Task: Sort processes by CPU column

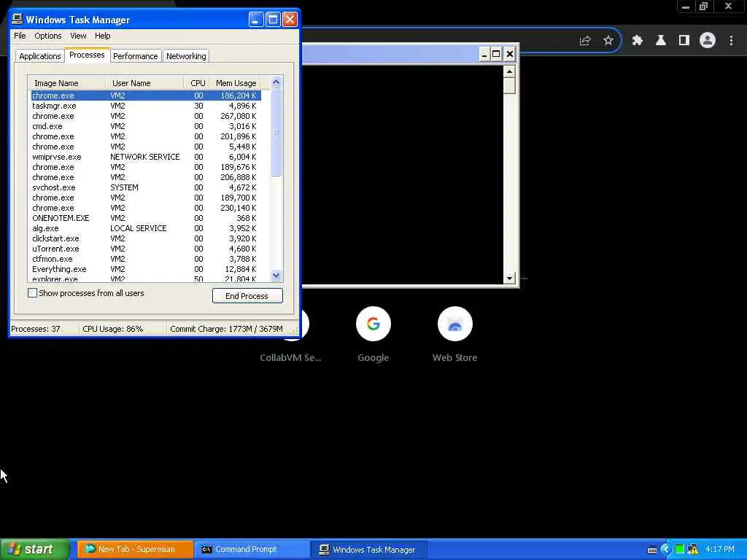Action: tap(197, 83)
